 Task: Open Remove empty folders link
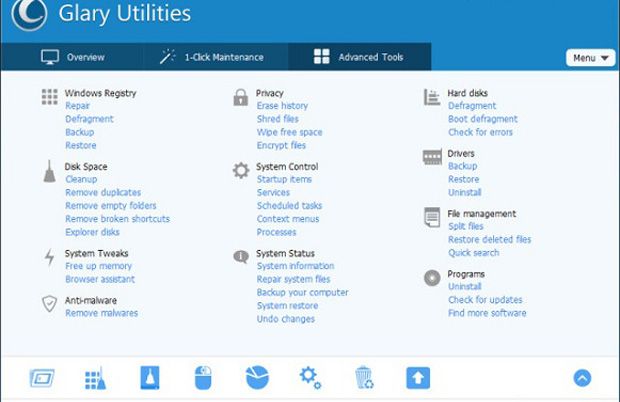pos(111,206)
